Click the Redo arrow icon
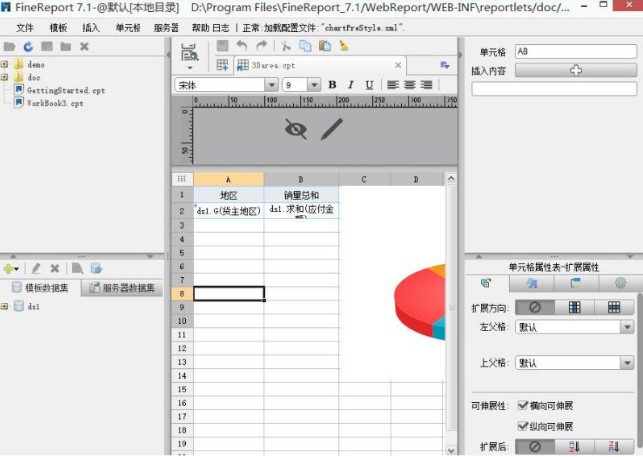The image size is (643, 457). 262,46
